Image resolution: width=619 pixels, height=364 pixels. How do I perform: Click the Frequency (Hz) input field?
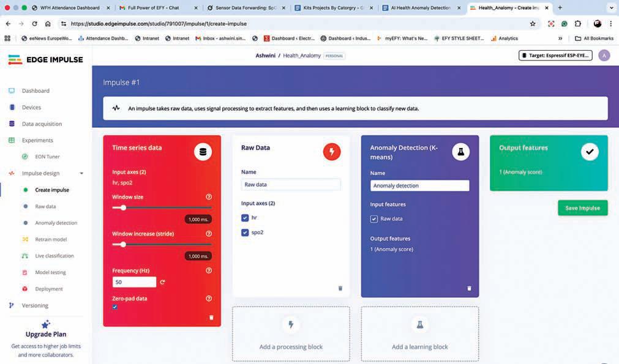tap(134, 282)
